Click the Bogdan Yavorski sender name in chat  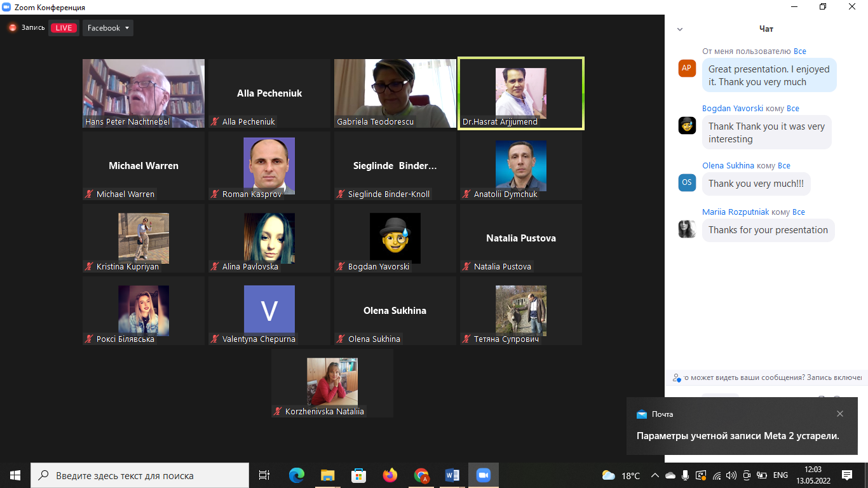[x=732, y=109]
